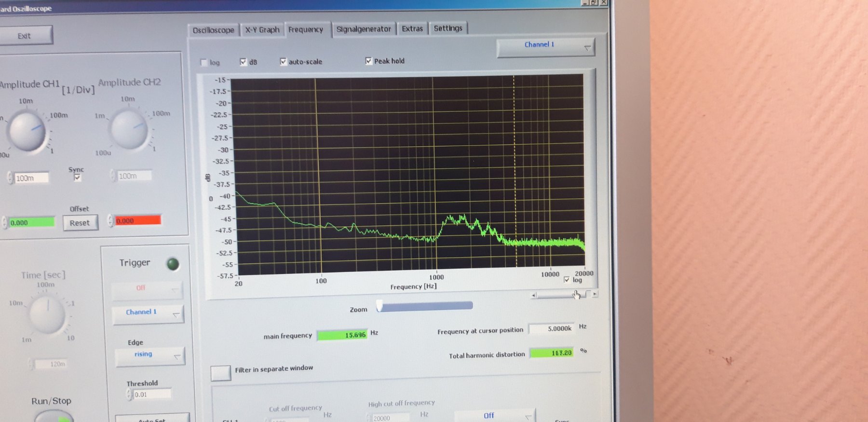Click the trigger indicator LED
Image resolution: width=868 pixels, height=422 pixels.
173,264
